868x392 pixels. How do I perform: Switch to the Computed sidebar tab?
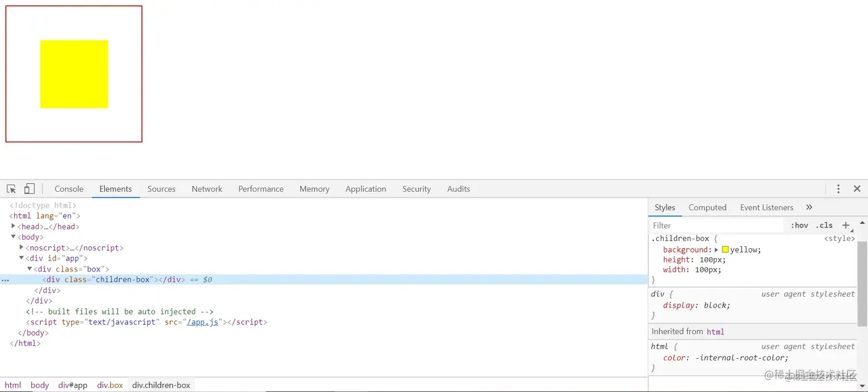coord(707,207)
